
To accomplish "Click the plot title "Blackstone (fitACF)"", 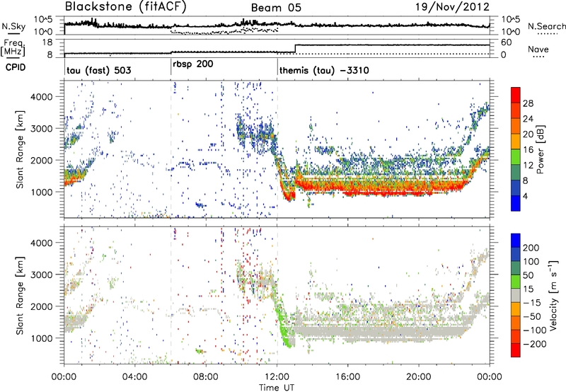I will pyautogui.click(x=126, y=7).
